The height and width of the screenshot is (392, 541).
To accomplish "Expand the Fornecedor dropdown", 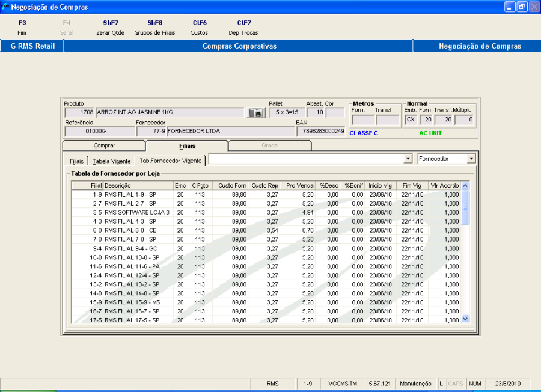I will pos(471,159).
